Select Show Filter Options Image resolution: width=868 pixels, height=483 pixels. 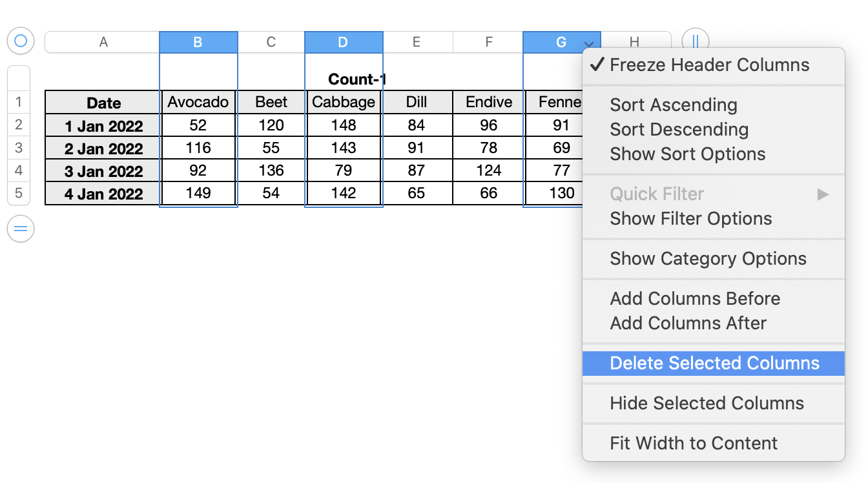point(690,219)
